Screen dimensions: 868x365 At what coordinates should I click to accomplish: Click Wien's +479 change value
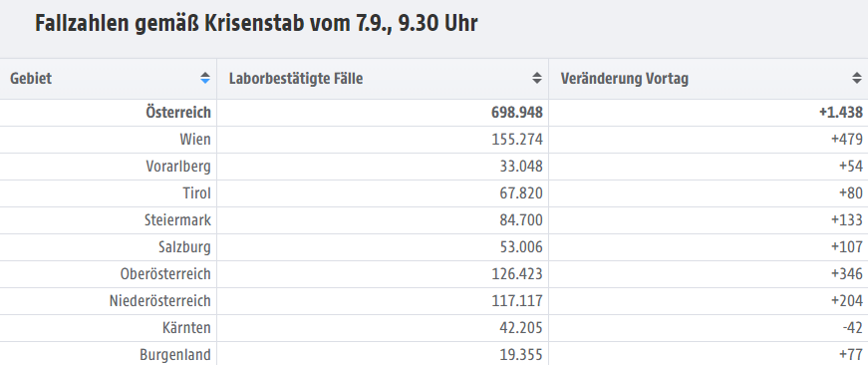[847, 140]
